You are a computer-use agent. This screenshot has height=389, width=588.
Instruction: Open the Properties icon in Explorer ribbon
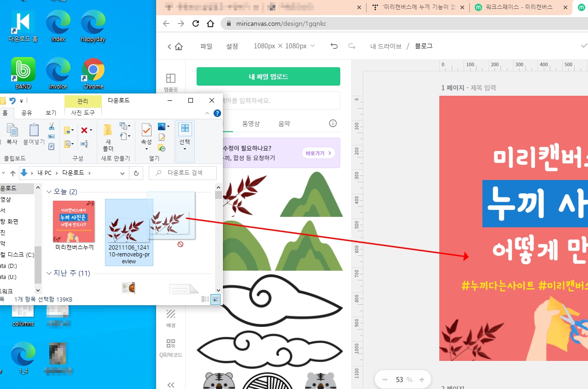[146, 131]
